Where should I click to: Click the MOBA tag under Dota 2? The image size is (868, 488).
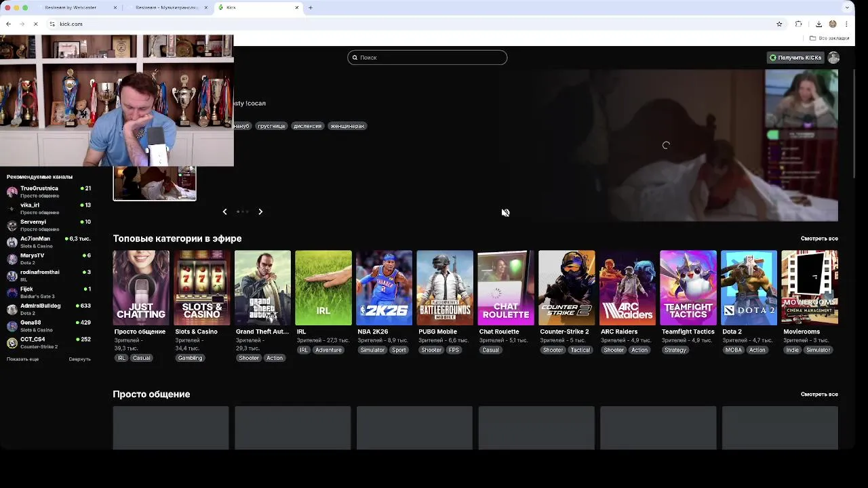734,350
